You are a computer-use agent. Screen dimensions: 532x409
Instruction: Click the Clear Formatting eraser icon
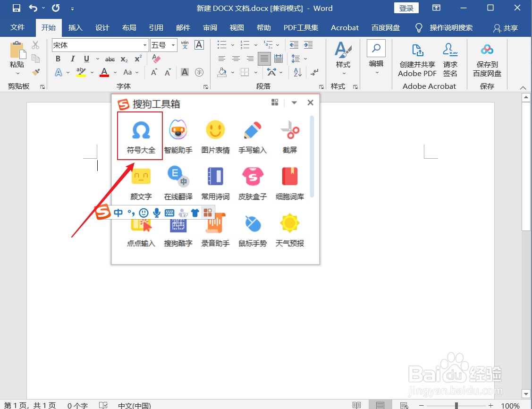pyautogui.click(x=156, y=59)
